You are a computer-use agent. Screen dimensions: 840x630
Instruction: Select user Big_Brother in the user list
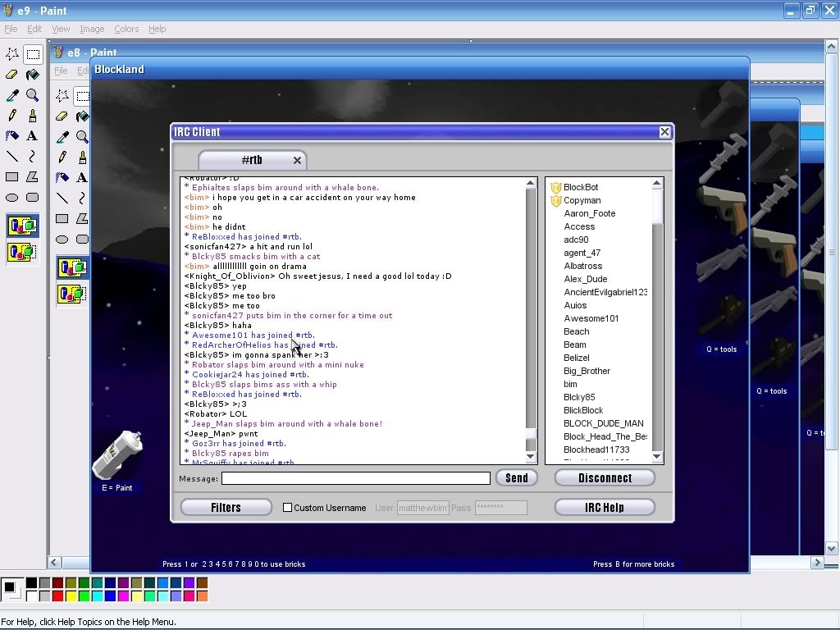[x=587, y=372]
